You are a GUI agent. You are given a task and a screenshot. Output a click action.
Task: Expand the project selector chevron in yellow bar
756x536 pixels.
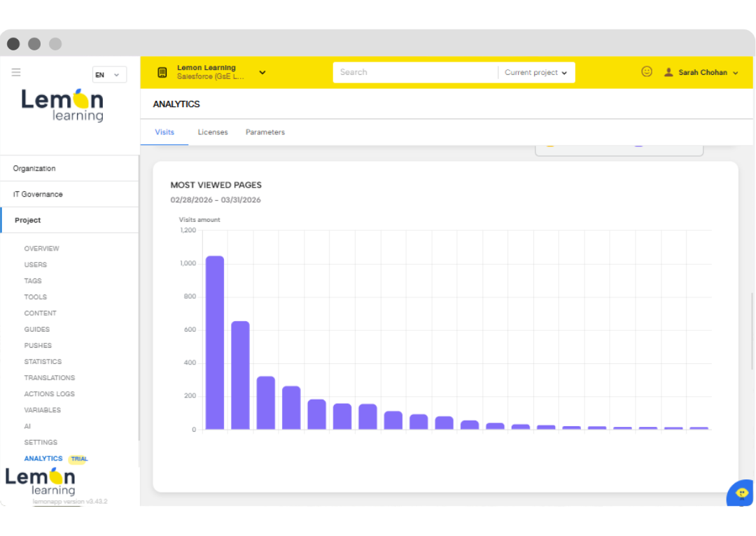click(262, 72)
